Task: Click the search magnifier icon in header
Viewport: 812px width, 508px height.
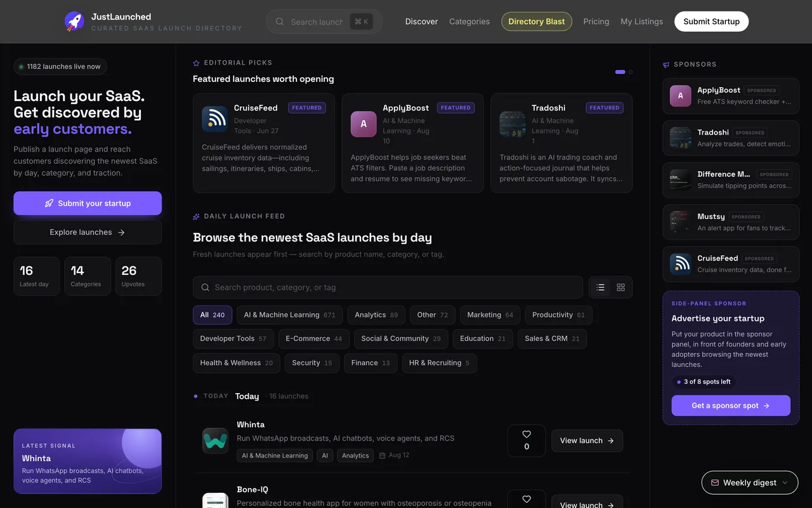Action: pyautogui.click(x=280, y=22)
